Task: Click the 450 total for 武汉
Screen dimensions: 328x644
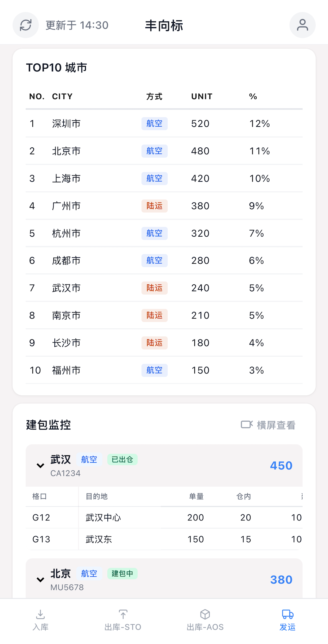Action: pyautogui.click(x=281, y=466)
